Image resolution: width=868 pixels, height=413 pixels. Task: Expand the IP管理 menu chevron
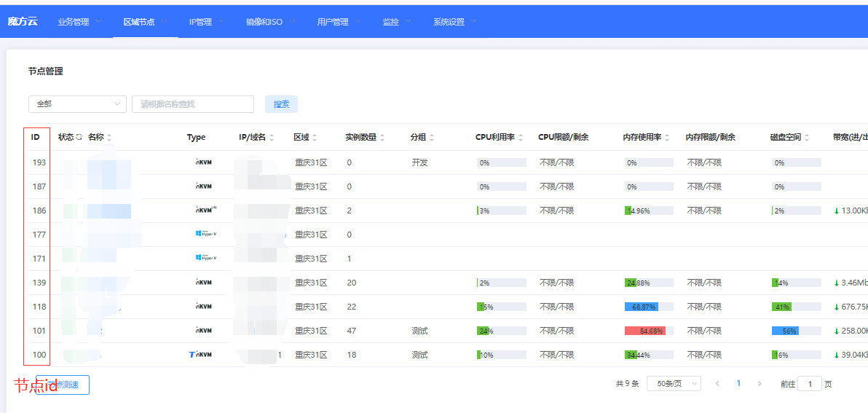(x=221, y=22)
